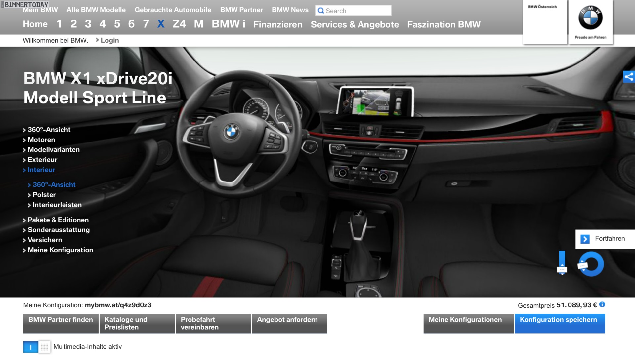Screen dimensions: 635x364
Task: Click the price info icon
Action: pos(602,305)
